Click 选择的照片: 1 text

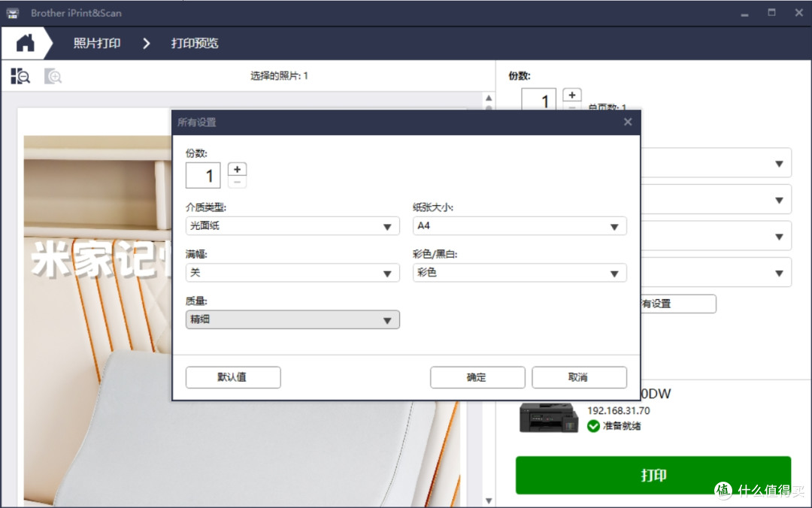279,76
